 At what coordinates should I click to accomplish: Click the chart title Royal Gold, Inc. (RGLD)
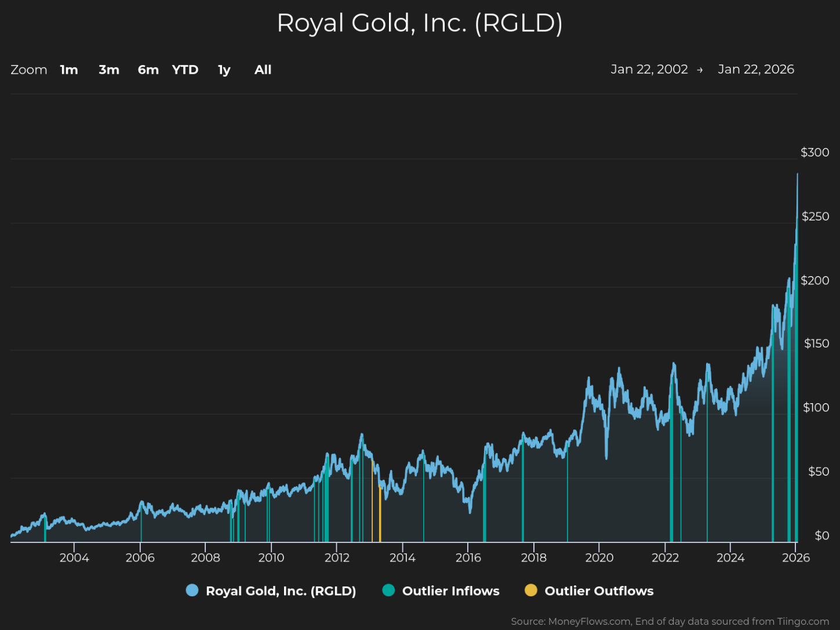(420, 23)
